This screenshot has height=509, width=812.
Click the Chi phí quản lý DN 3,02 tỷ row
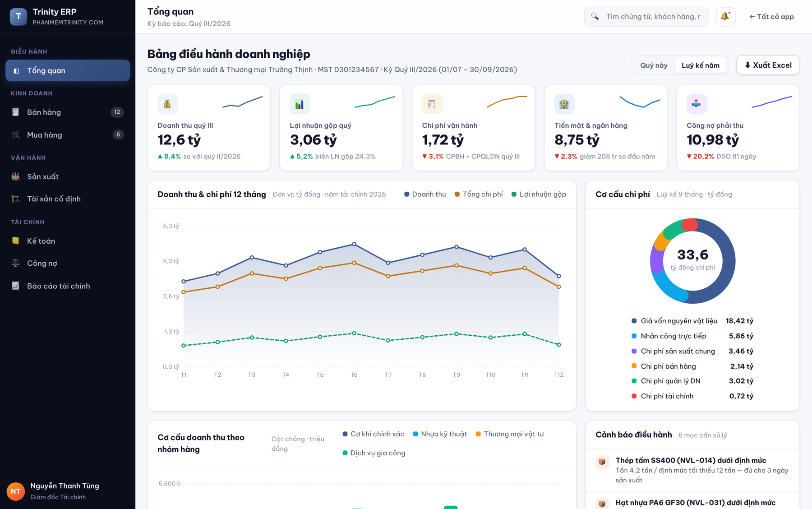point(692,381)
